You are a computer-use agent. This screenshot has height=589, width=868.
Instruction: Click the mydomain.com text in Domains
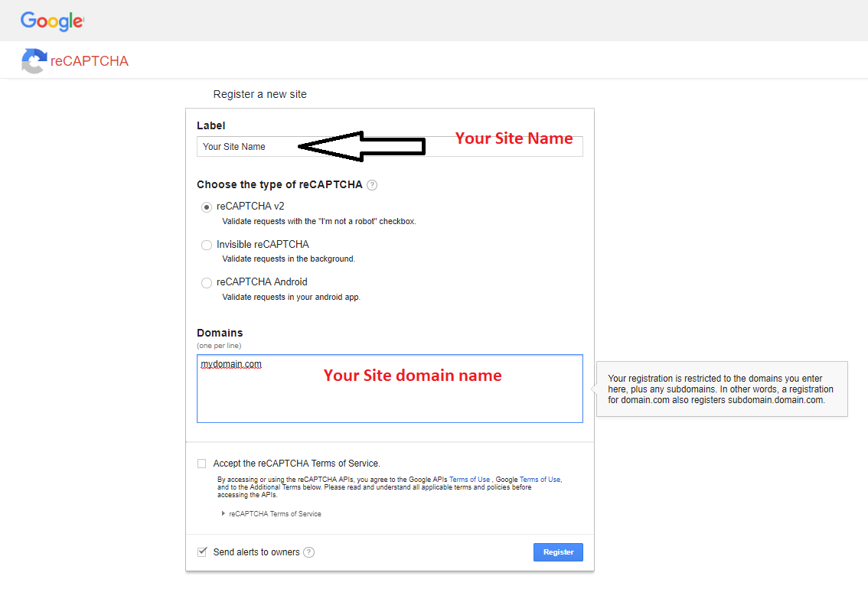pyautogui.click(x=231, y=364)
